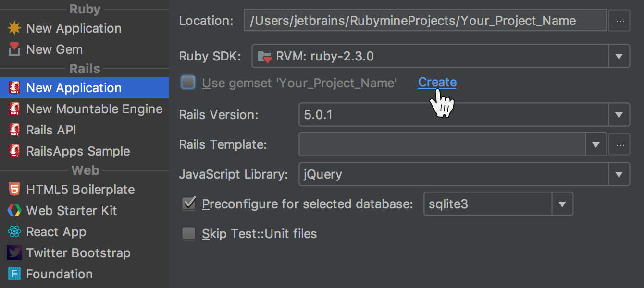
Task: Open the Ruby SDK dropdown arrow
Action: tap(619, 57)
